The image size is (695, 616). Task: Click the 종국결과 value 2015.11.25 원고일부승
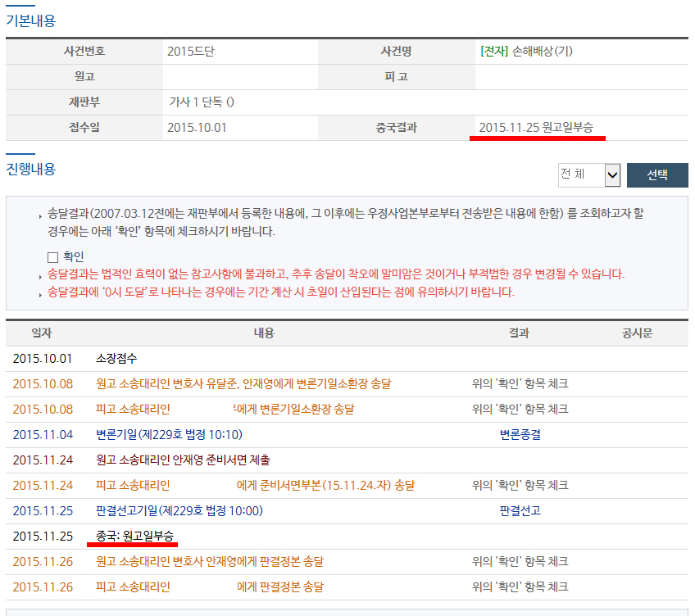535,128
